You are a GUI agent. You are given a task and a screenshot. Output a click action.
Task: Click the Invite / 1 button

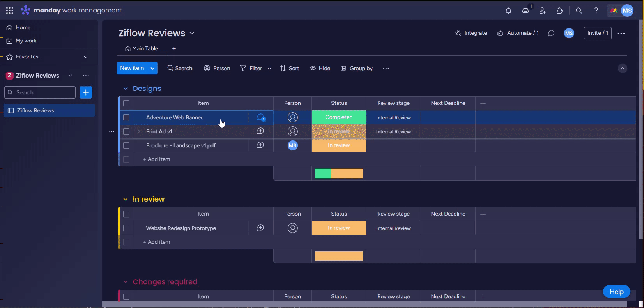598,33
